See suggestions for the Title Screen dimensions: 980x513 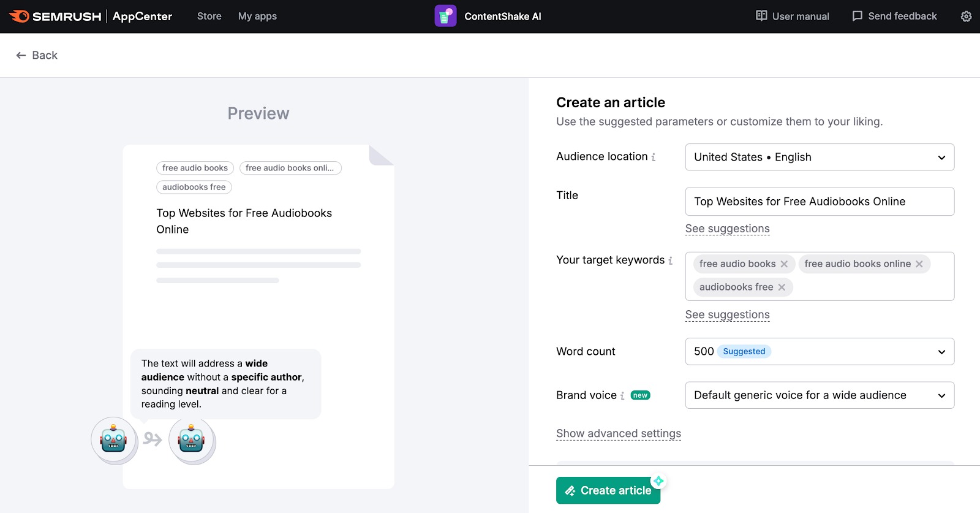tap(727, 229)
